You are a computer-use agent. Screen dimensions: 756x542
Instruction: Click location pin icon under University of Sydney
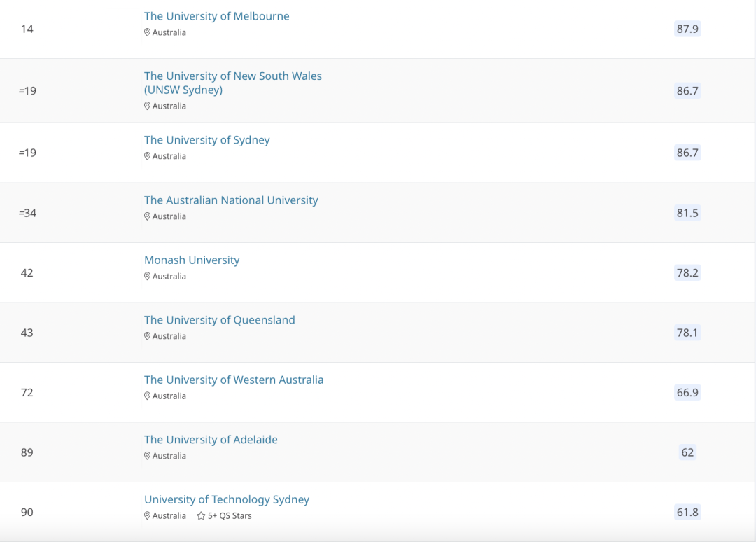(147, 156)
